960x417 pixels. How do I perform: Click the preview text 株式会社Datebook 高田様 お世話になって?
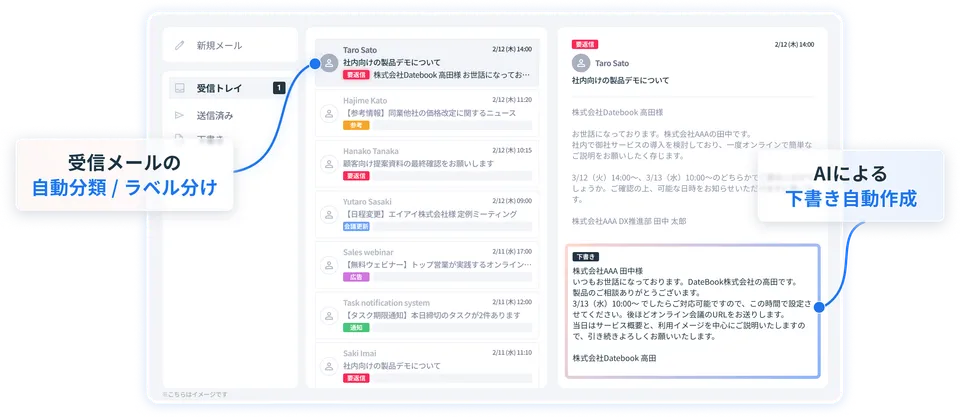pos(452,75)
